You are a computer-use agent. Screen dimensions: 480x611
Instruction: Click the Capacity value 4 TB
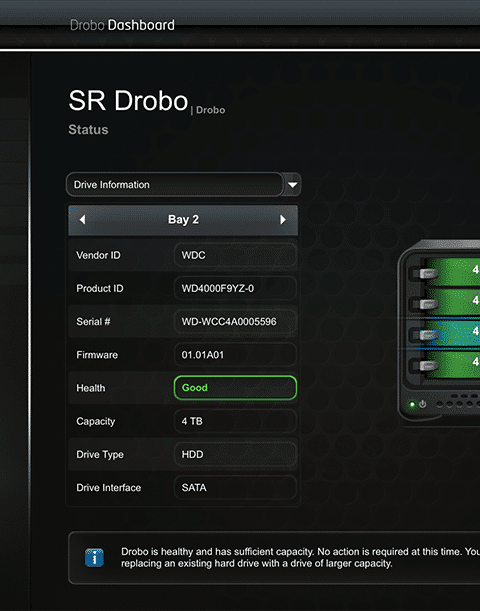pyautogui.click(x=235, y=421)
